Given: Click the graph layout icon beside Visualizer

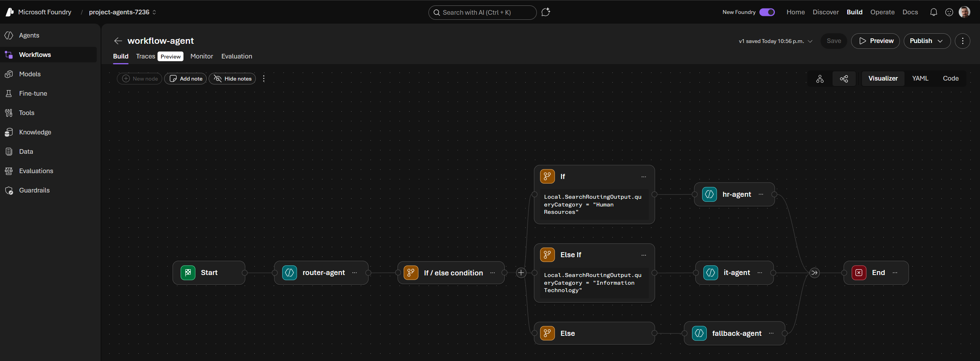Looking at the screenshot, I should [x=844, y=79].
